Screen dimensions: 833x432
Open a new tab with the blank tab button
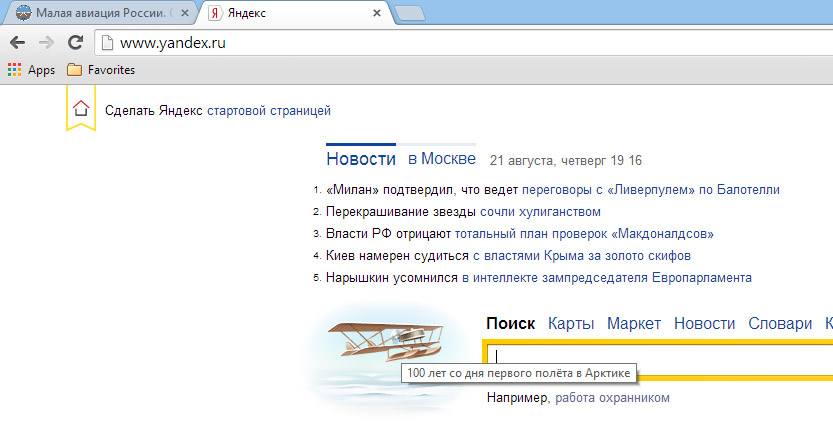tap(409, 13)
